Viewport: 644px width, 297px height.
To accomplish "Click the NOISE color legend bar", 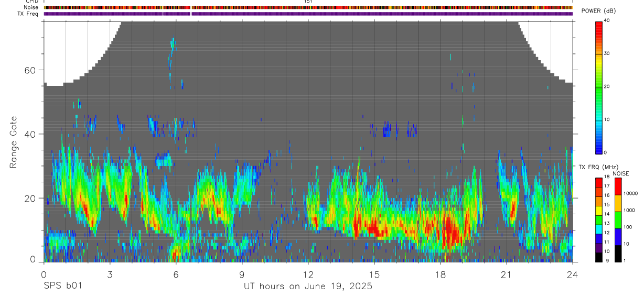I will [x=618, y=219].
